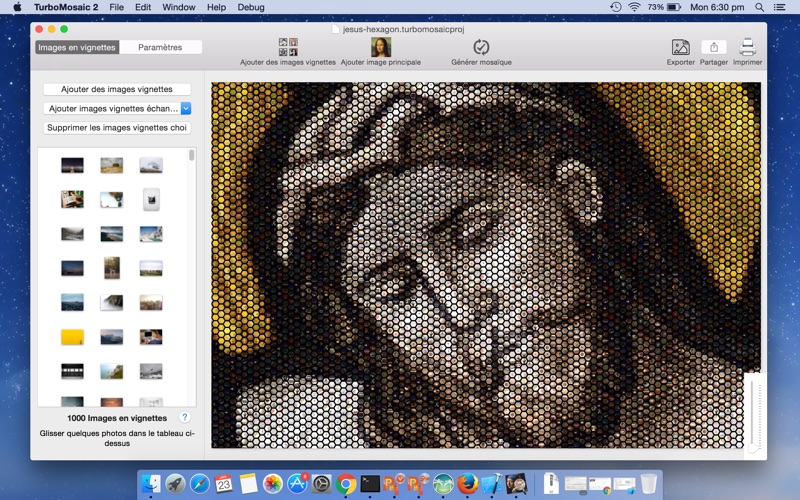Image resolution: width=800 pixels, height=500 pixels.
Task: Switch to the Paramètres tab
Action: pyautogui.click(x=160, y=47)
